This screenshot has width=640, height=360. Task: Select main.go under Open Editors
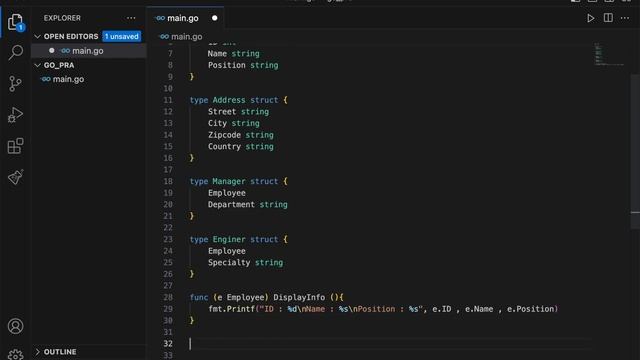(88, 51)
